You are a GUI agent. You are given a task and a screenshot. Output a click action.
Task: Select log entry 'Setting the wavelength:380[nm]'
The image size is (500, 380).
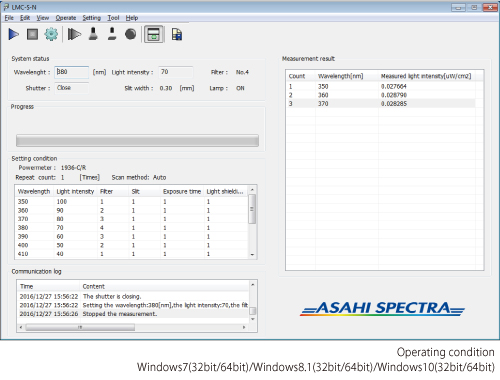click(x=133, y=305)
